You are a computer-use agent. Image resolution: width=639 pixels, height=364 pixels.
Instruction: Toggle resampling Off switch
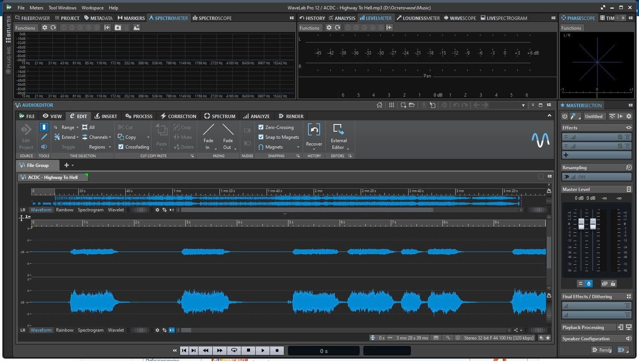click(x=566, y=177)
